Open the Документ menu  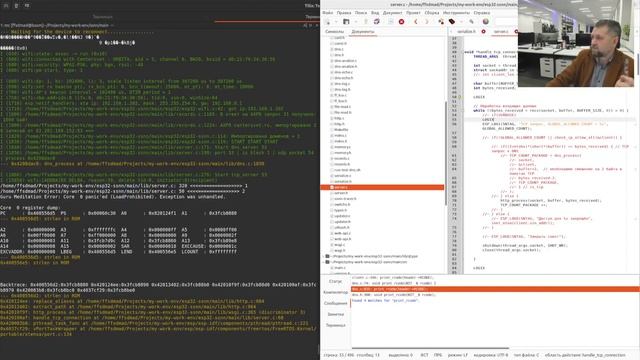coord(392,13)
